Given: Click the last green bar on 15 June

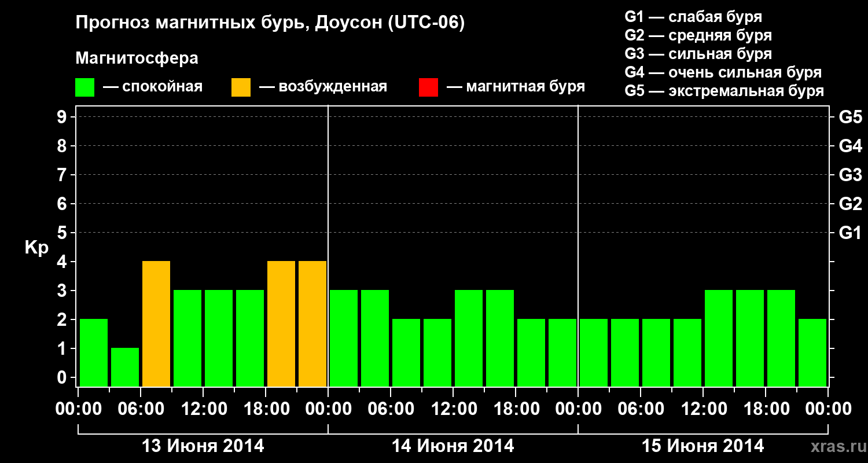Looking at the screenshot, I should (x=812, y=352).
